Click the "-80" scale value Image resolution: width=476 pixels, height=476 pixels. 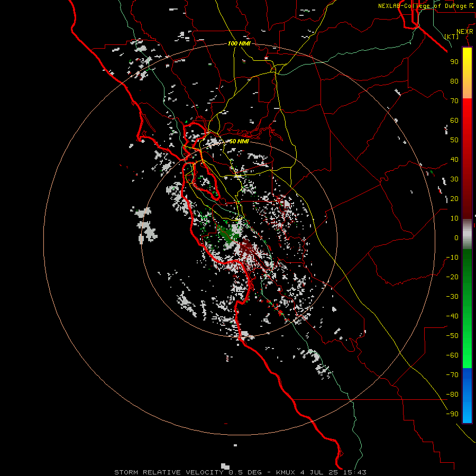(452, 395)
